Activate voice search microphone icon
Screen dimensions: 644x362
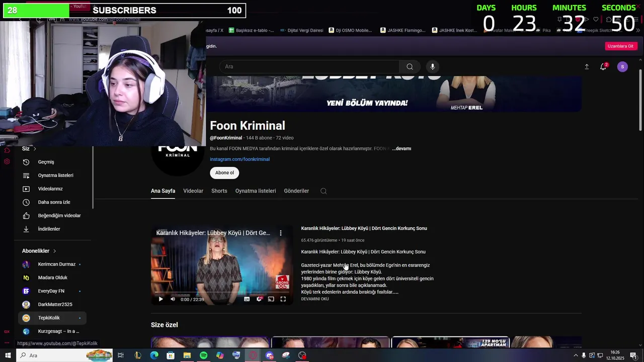click(432, 66)
